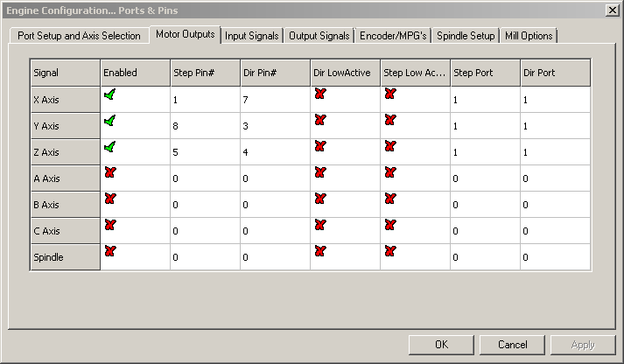Open the Spindle Setup tab
This screenshot has width=624, height=364.
[467, 36]
